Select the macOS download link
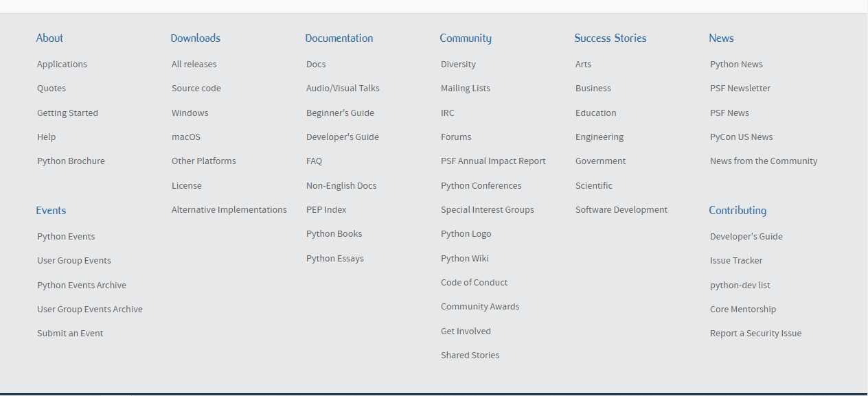 coord(185,137)
